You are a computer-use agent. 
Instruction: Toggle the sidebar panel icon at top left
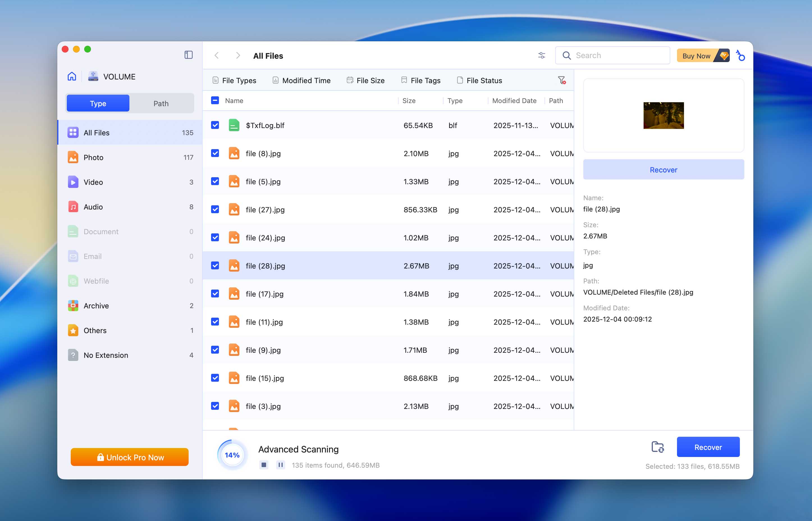point(188,55)
